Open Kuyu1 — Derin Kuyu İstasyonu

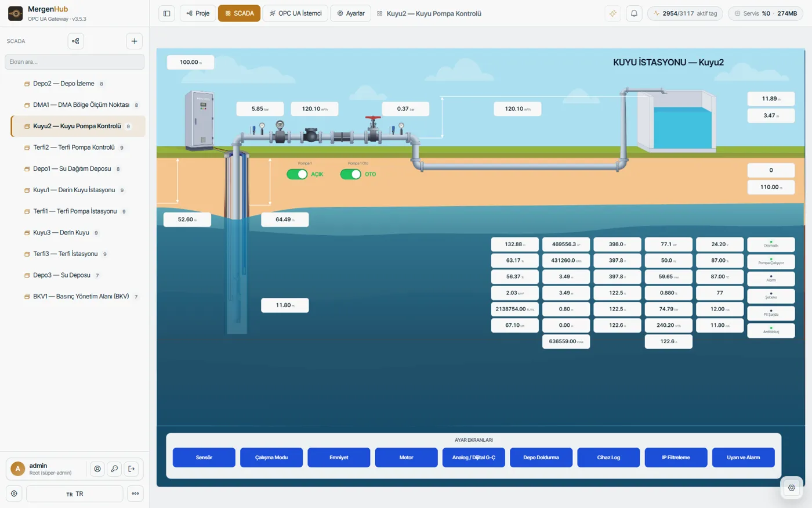78,190
